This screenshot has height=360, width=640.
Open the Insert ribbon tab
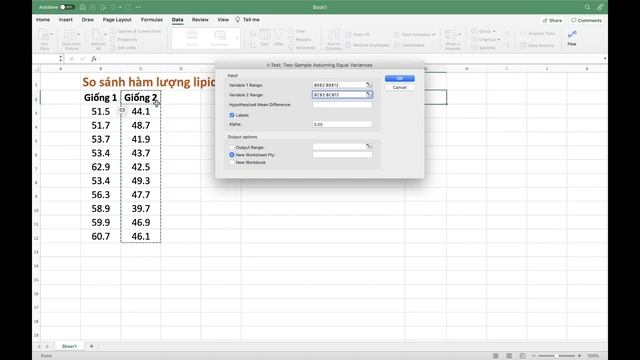pos(65,20)
